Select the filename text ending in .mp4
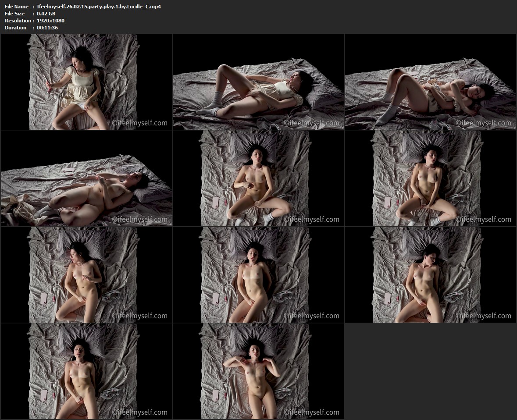The image size is (517, 420). click(99, 7)
